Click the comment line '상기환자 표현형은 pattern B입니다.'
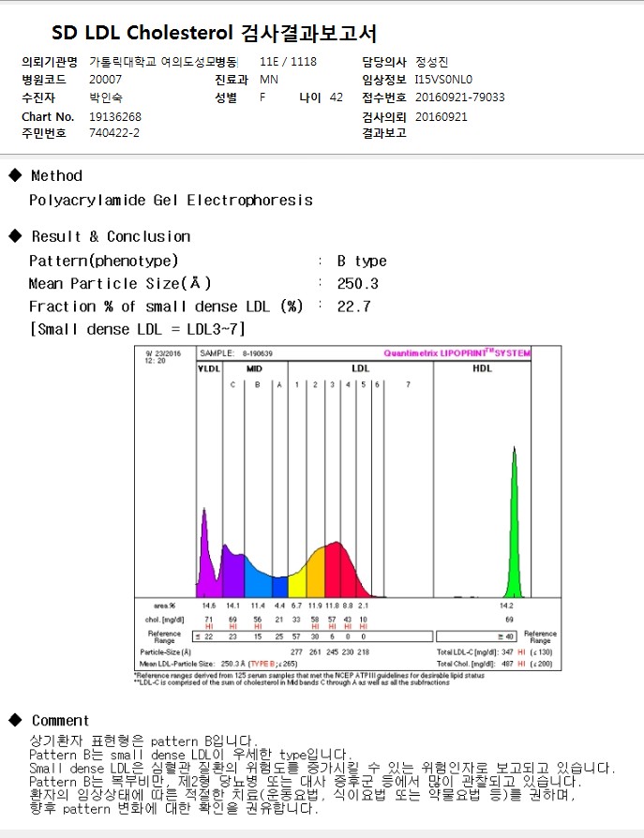Image resolution: width=644 pixels, height=838 pixels. tap(143, 741)
